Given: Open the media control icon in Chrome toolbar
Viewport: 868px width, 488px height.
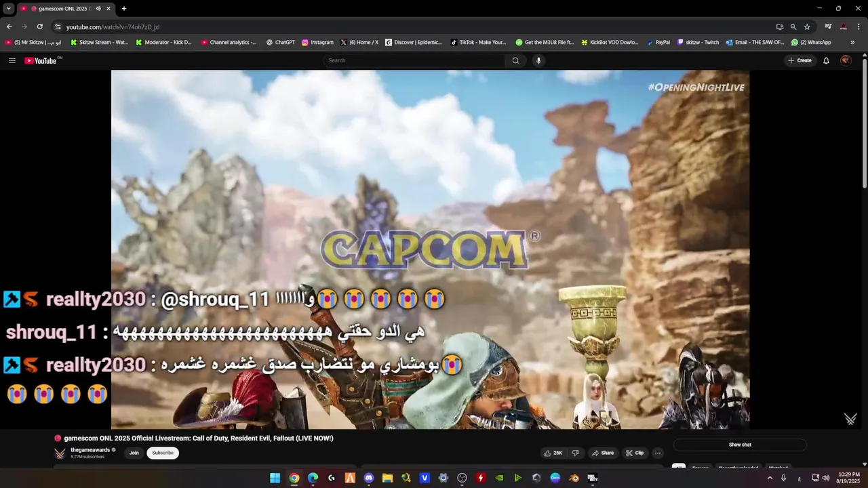Looking at the screenshot, I should pos(828,26).
